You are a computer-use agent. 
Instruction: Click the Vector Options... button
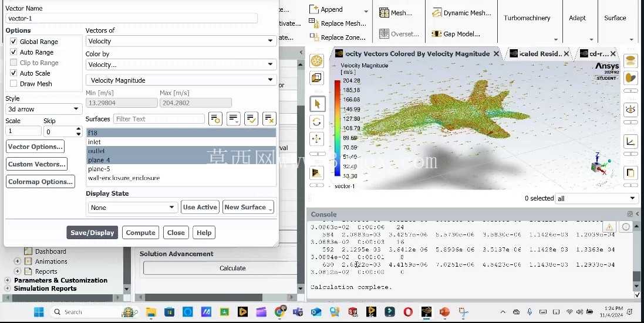35,147
